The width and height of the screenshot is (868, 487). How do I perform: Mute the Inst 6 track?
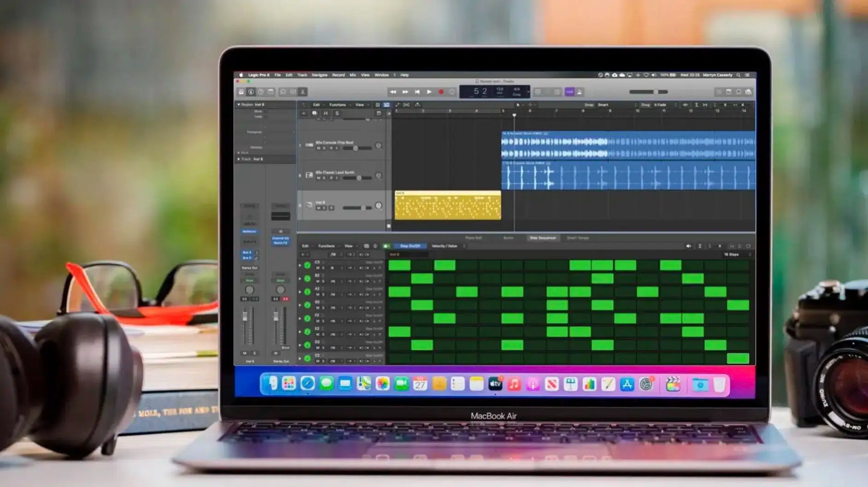coord(318,208)
